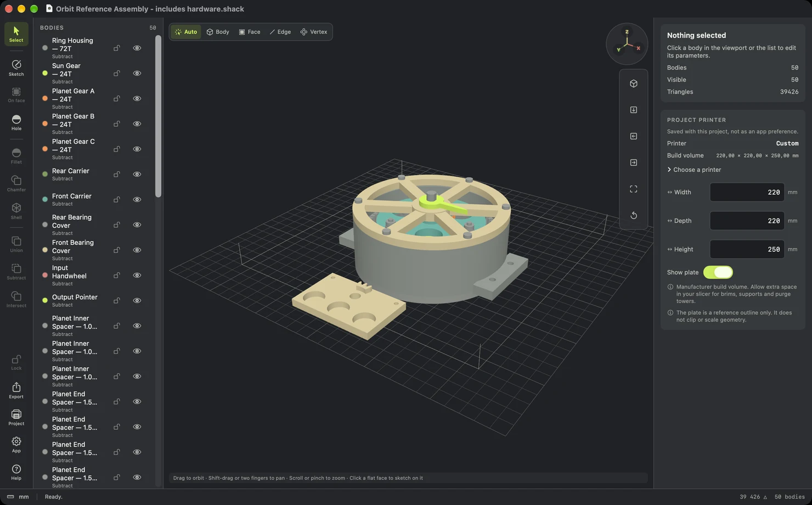Viewport: 812px width, 505px height.
Task: Click the Depth input field
Action: tap(747, 221)
